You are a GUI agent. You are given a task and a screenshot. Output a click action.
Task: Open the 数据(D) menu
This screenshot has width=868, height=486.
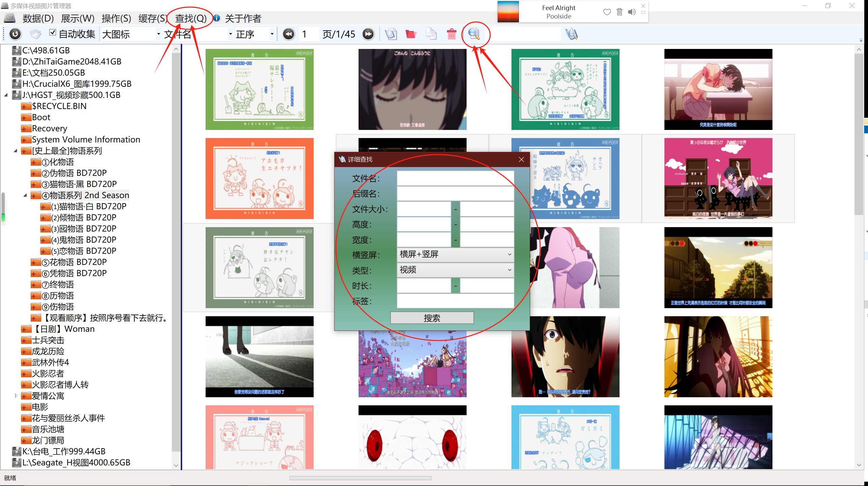[x=38, y=19]
